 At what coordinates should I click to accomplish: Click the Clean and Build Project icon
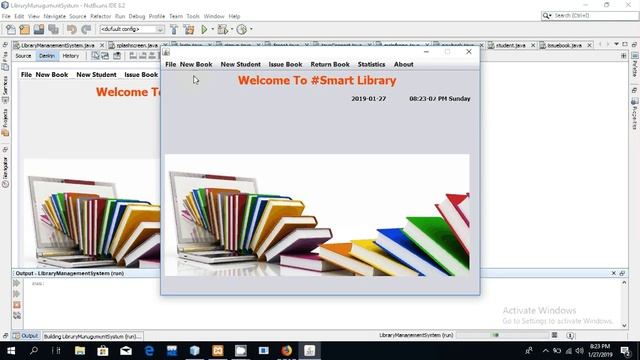[189, 29]
